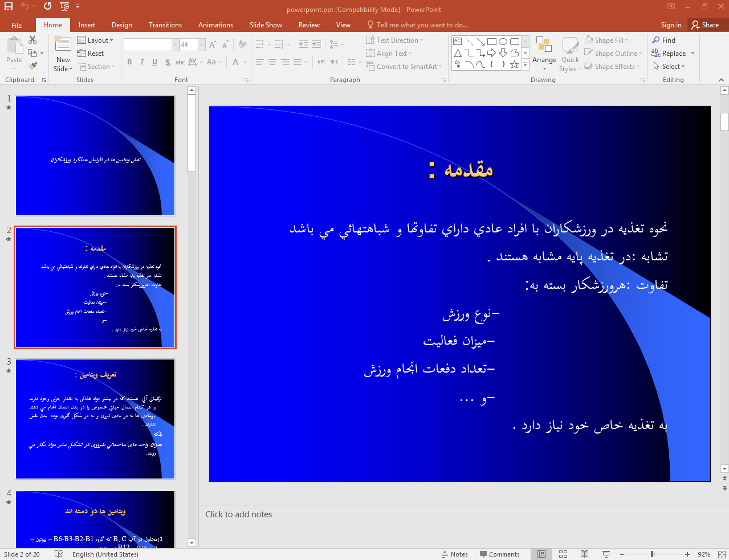Align text to center icon
729x560 pixels.
click(x=272, y=62)
